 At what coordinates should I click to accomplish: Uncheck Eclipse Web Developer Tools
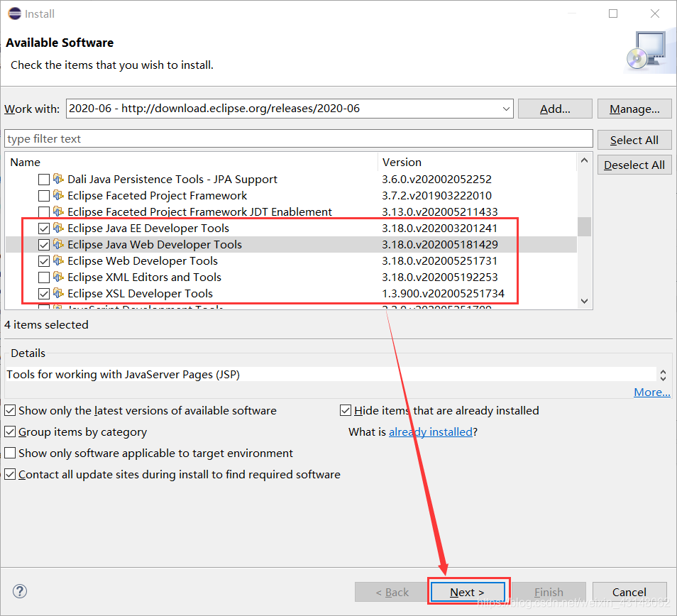43,261
